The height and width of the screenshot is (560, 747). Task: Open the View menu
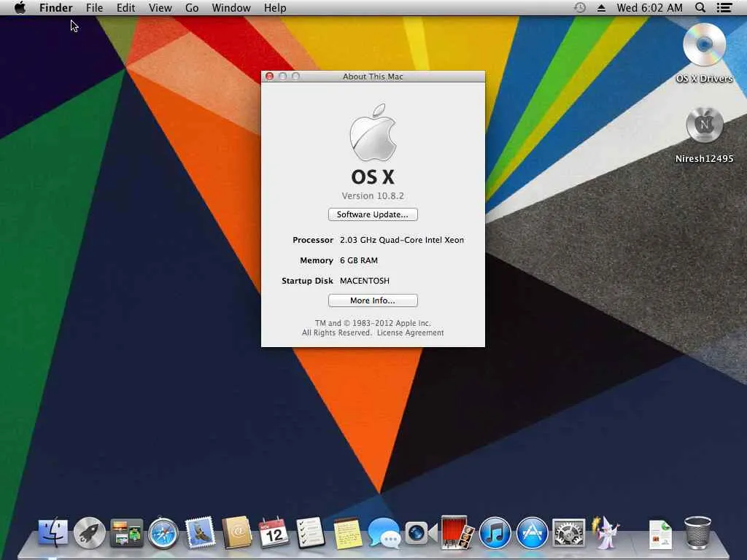click(x=160, y=8)
